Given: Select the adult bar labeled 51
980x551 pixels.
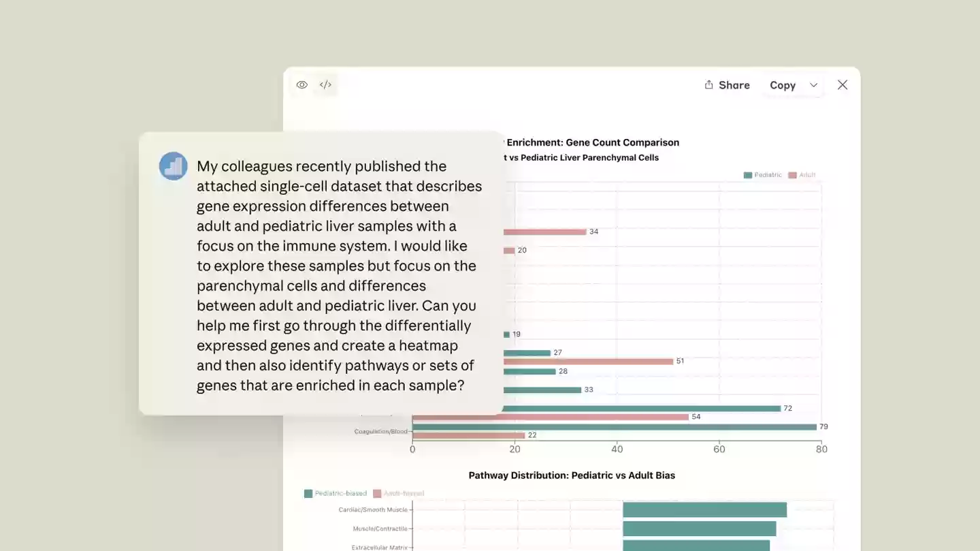Looking at the screenshot, I should click(589, 361).
